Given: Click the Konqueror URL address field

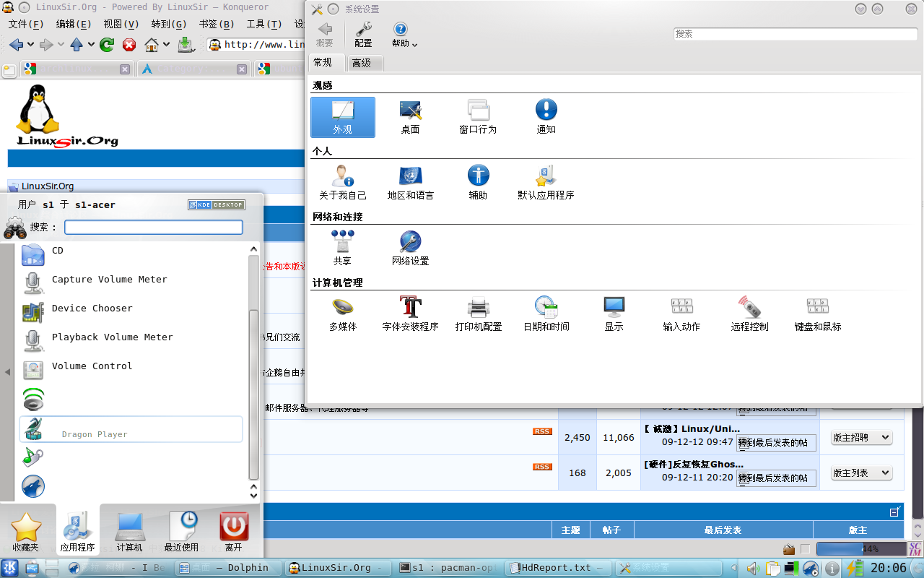Looking at the screenshot, I should [x=256, y=45].
